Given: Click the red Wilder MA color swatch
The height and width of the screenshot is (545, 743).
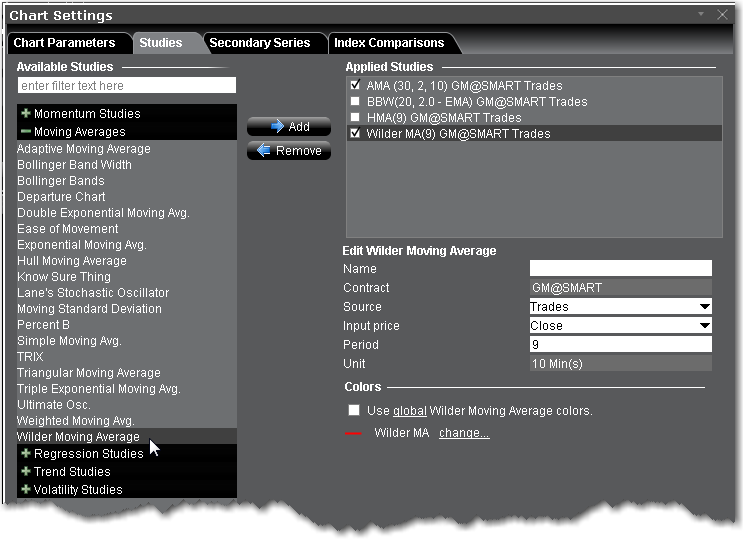Looking at the screenshot, I should click(353, 434).
